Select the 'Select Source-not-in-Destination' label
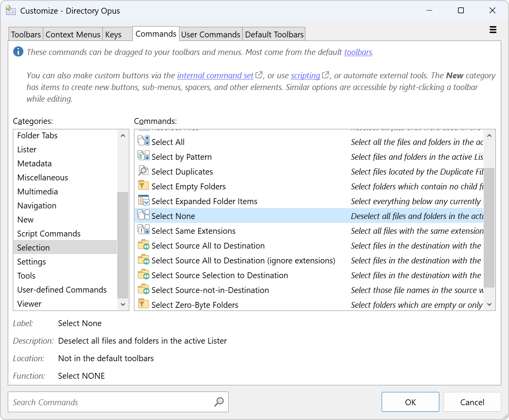This screenshot has width=509, height=420. click(210, 290)
